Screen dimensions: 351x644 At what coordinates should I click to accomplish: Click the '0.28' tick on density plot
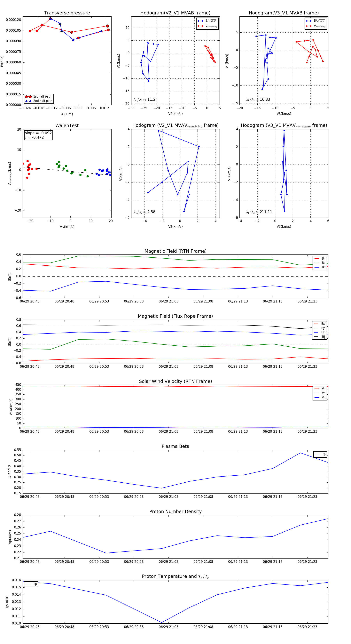click(18, 515)
